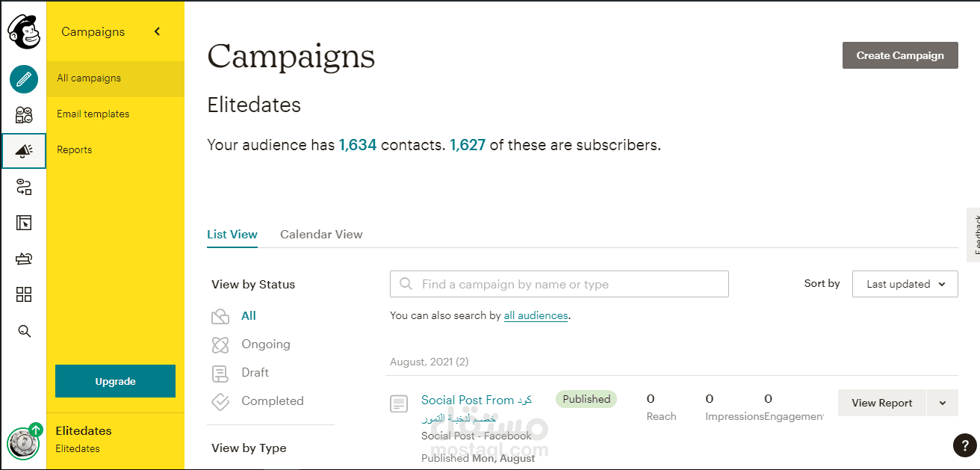Open Email templates in Campaigns menu
Screen dimensions: 980x470
93,114
